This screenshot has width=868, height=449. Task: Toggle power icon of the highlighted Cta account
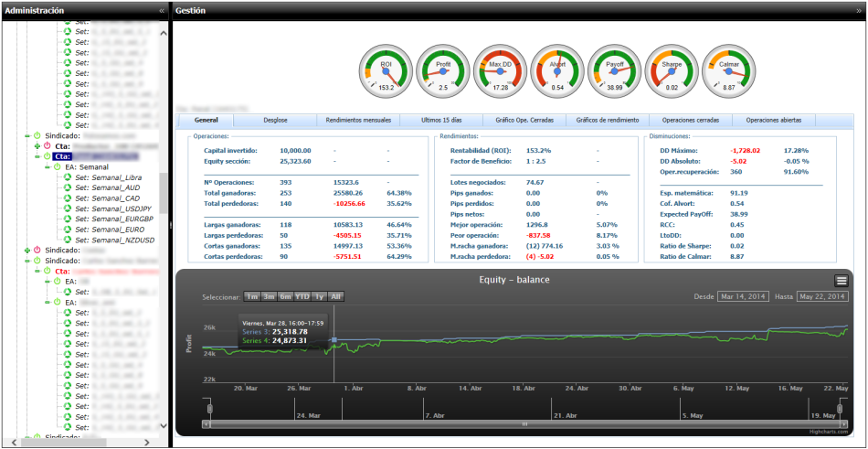point(47,156)
